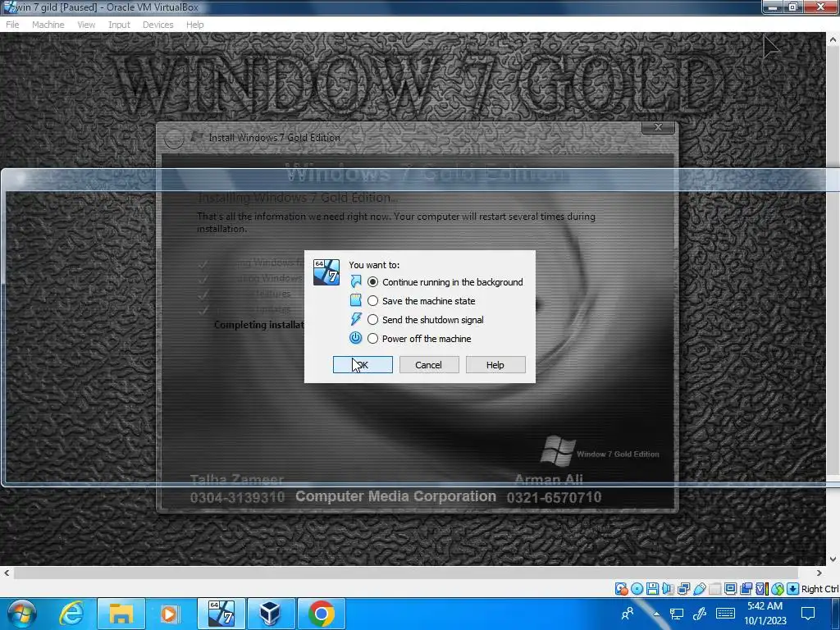Open the People tray icon
The width and height of the screenshot is (840, 630).
tap(628, 614)
